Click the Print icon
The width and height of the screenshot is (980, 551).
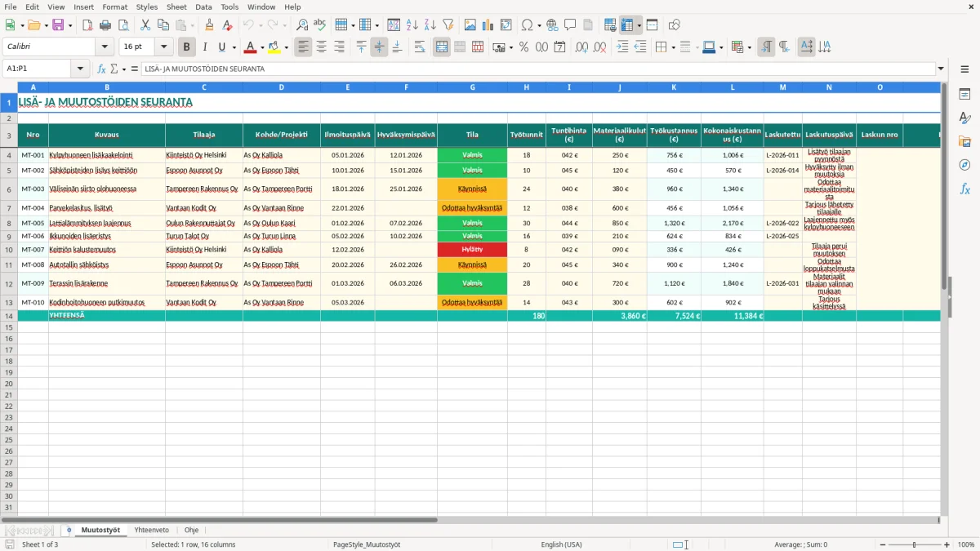105,25
